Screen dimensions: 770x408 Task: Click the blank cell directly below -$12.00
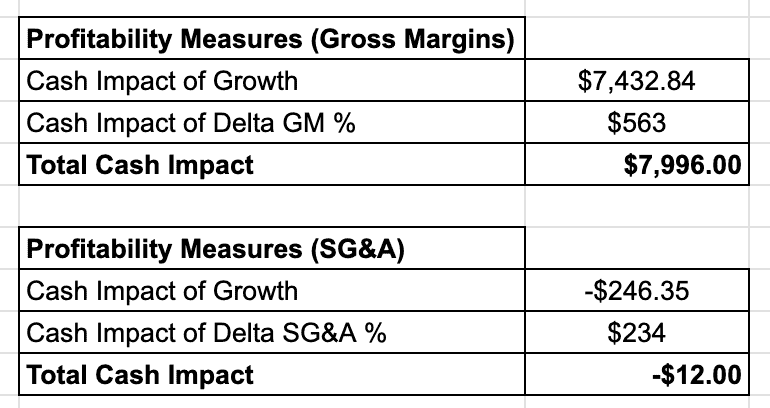tap(636, 401)
